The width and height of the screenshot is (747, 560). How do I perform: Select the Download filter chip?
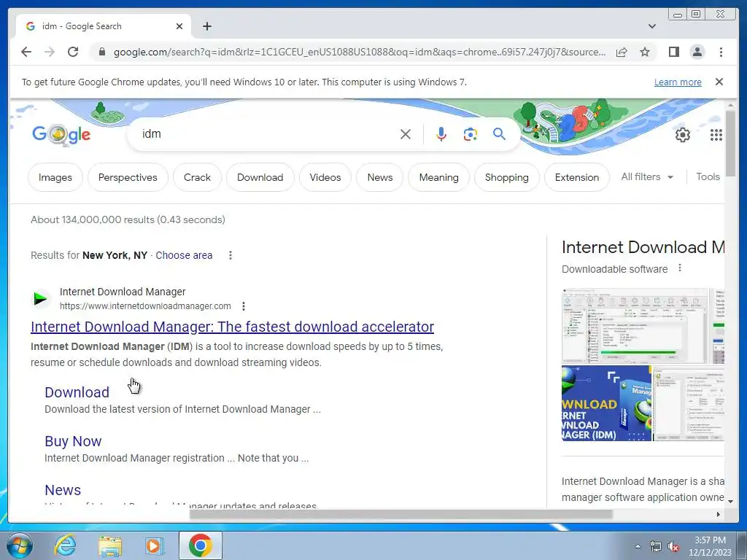260,177
